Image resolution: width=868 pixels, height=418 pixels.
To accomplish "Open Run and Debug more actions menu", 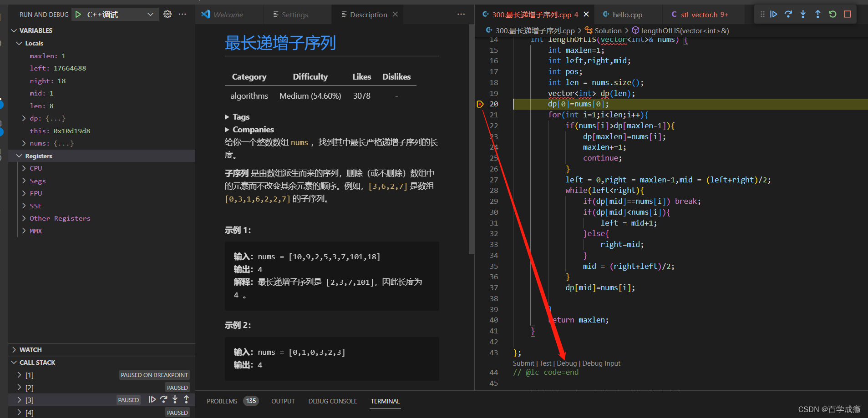I will pyautogui.click(x=183, y=14).
